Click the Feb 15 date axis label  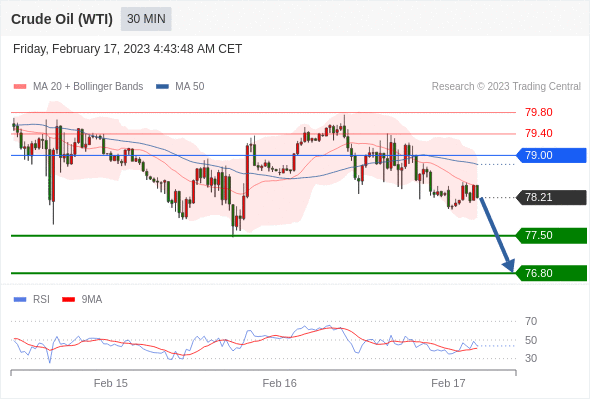coord(111,383)
